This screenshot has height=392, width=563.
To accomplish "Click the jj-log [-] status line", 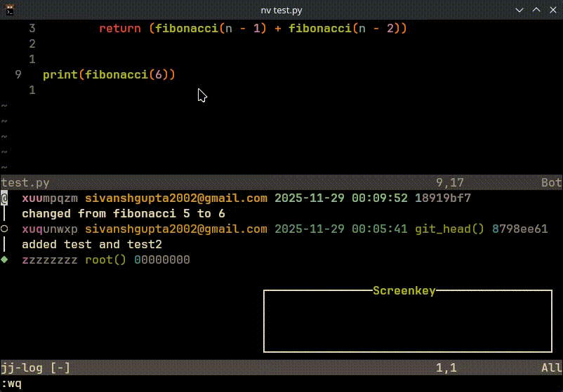I will click(x=281, y=367).
